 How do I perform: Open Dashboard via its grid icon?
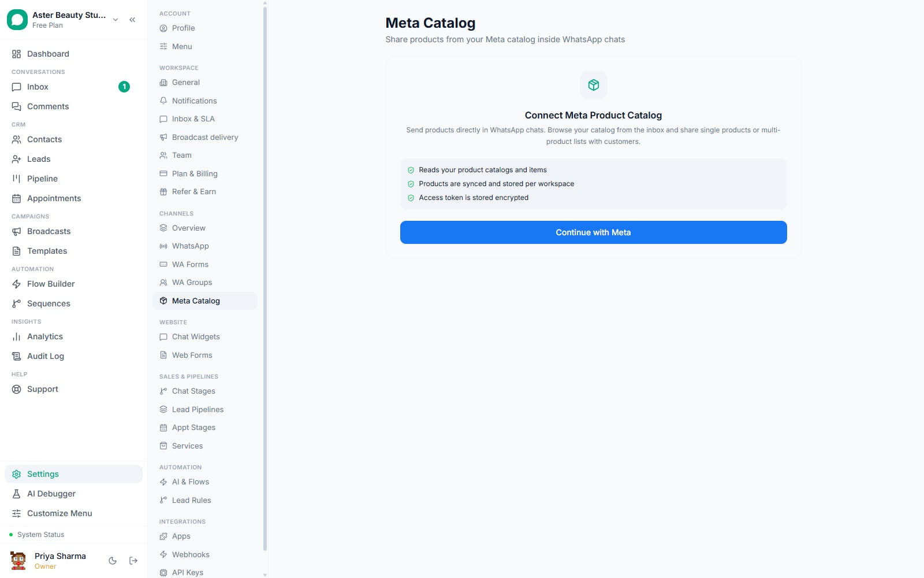tap(16, 54)
